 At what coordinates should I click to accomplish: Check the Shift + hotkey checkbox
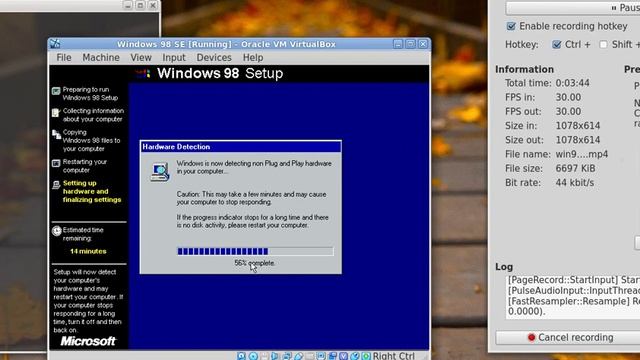[603, 44]
